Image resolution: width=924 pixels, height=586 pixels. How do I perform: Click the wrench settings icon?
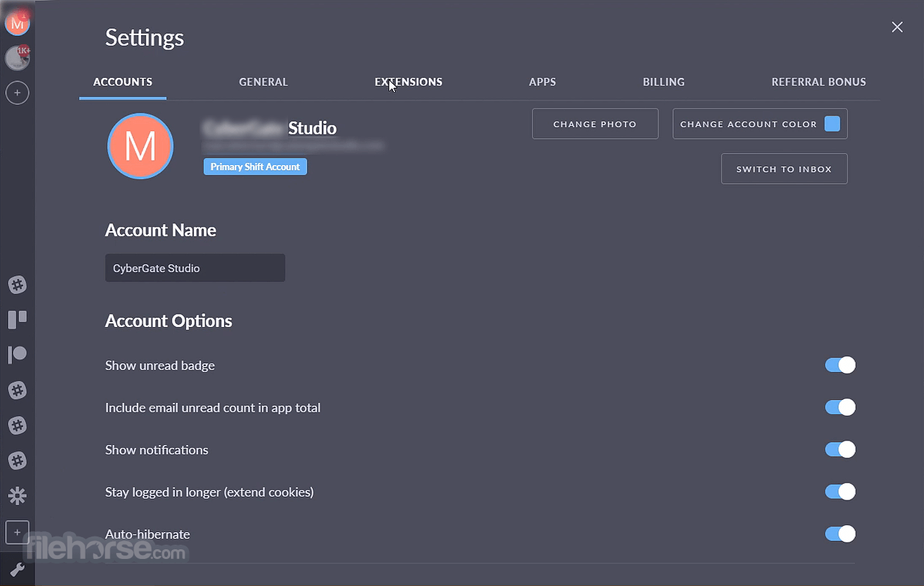[x=17, y=569]
